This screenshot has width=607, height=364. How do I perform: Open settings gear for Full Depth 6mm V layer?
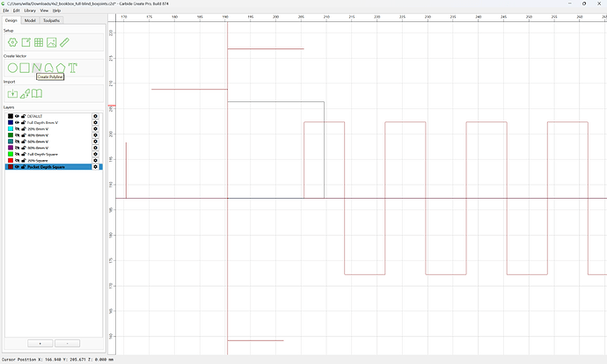click(x=95, y=122)
